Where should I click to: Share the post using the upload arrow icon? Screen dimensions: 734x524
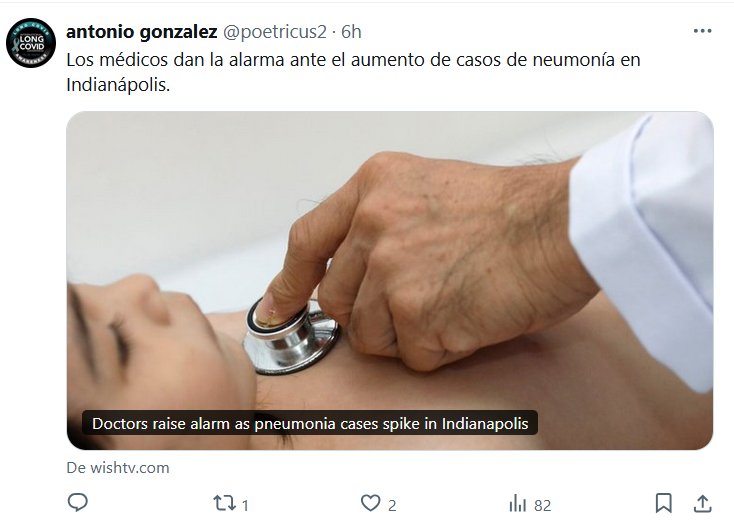702,503
